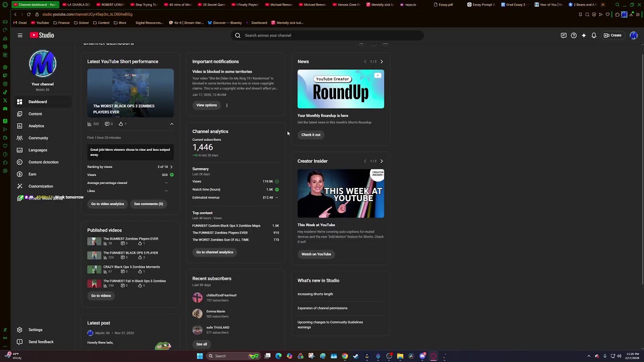Click the search across your channel field

pos(328,35)
